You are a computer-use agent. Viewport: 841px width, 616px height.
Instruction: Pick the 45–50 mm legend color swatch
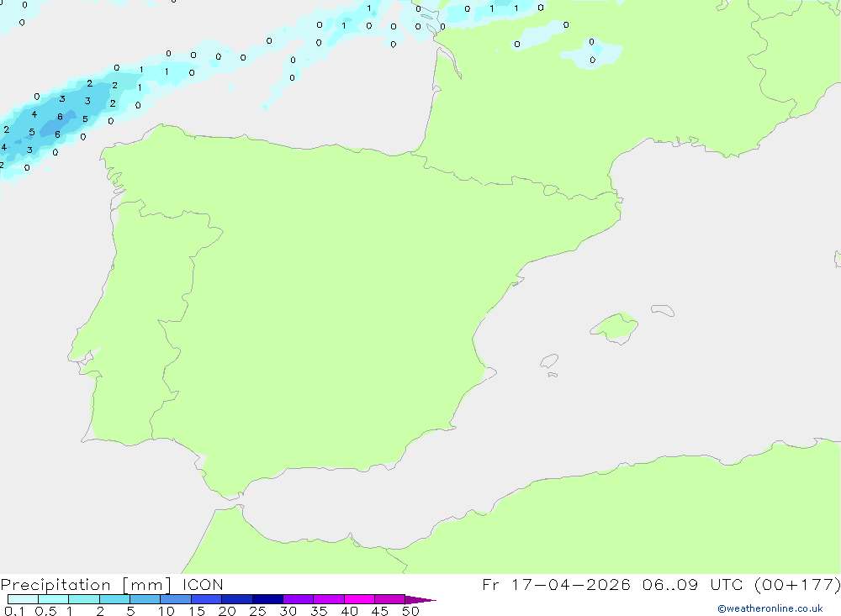[390, 599]
